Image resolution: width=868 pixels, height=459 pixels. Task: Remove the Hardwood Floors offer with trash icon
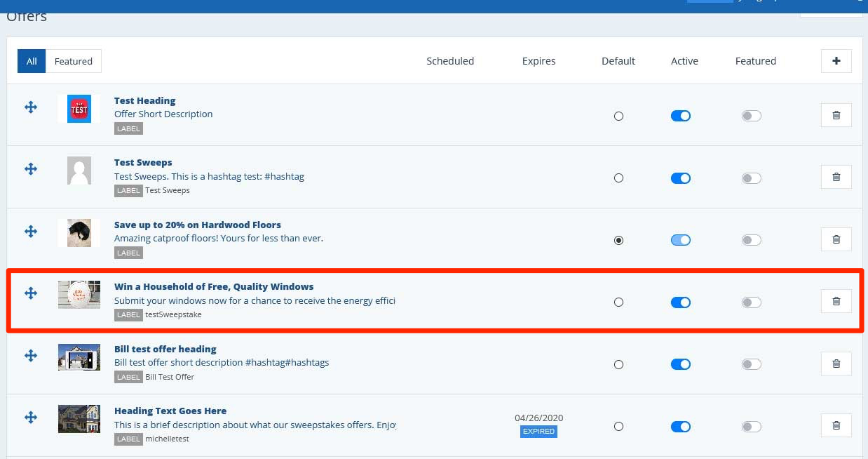[x=836, y=239]
